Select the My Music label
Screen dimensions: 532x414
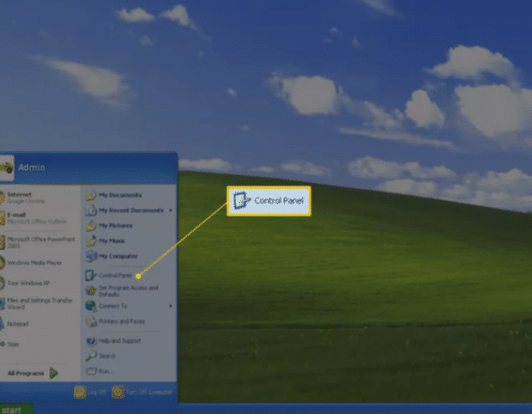pyautogui.click(x=112, y=241)
